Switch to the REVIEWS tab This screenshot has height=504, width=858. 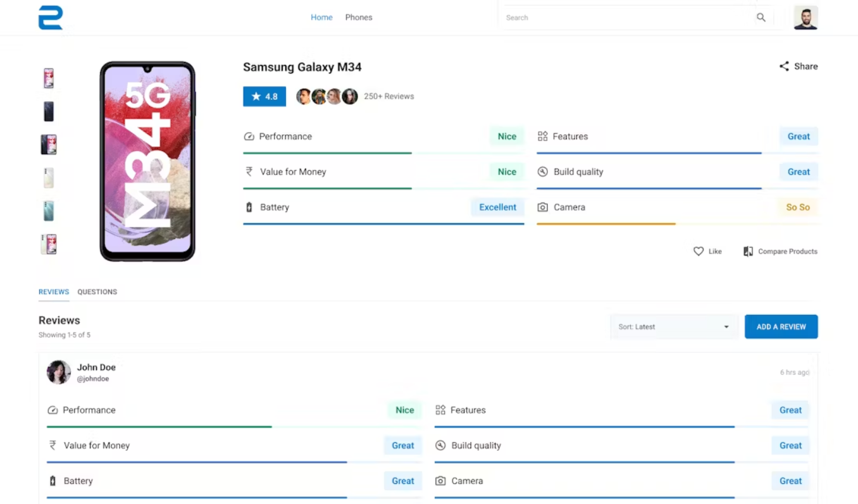pyautogui.click(x=54, y=292)
